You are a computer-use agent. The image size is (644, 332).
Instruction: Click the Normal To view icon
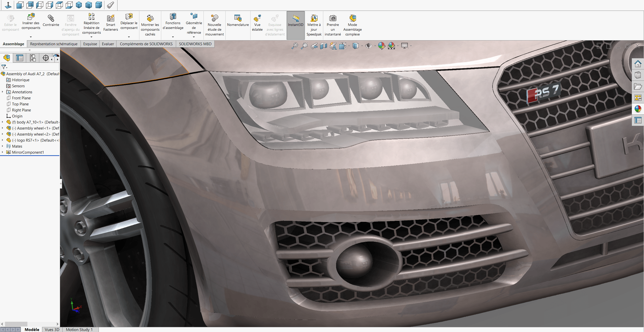(x=8, y=5)
